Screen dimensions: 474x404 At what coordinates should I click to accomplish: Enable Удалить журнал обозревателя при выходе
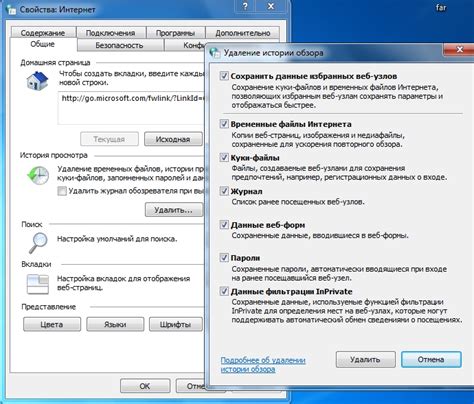[62, 191]
